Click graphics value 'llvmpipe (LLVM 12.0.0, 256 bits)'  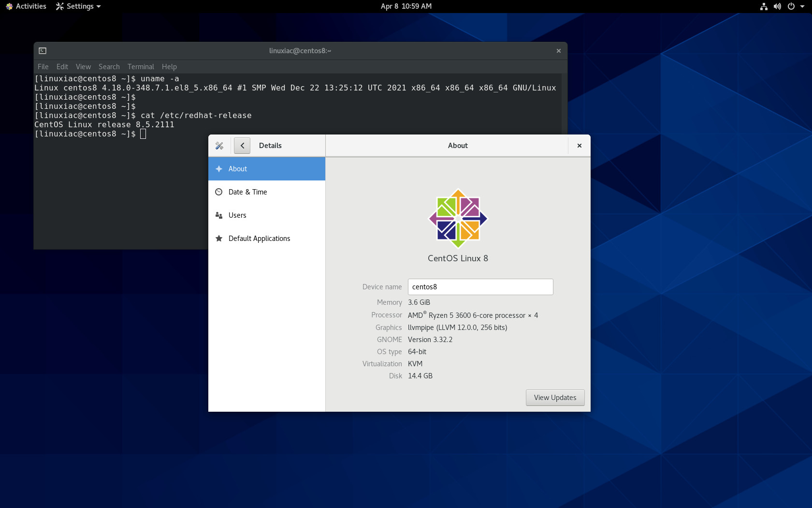(458, 328)
